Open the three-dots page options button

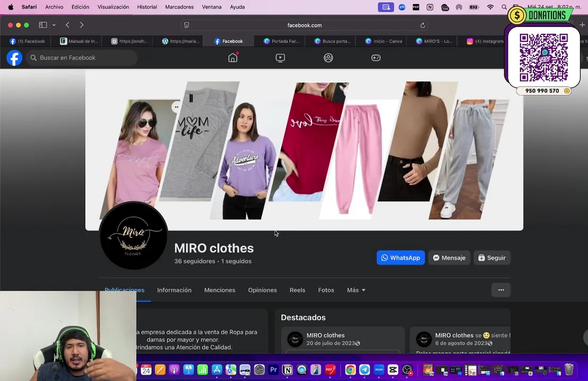[x=501, y=290]
